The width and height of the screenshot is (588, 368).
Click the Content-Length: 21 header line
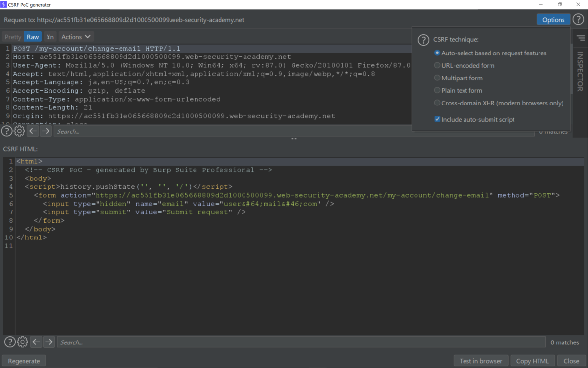[x=52, y=107]
